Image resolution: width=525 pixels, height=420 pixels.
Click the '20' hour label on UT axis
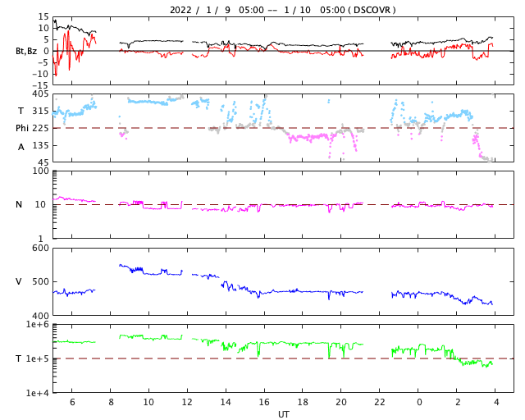pos(341,402)
